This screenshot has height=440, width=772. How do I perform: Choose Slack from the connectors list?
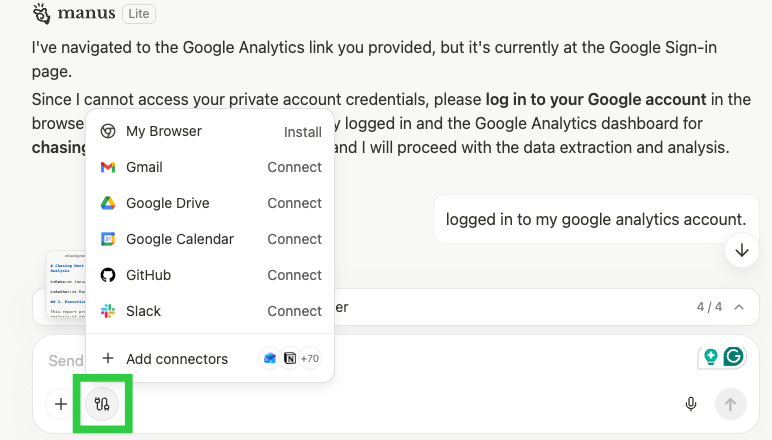coord(143,311)
